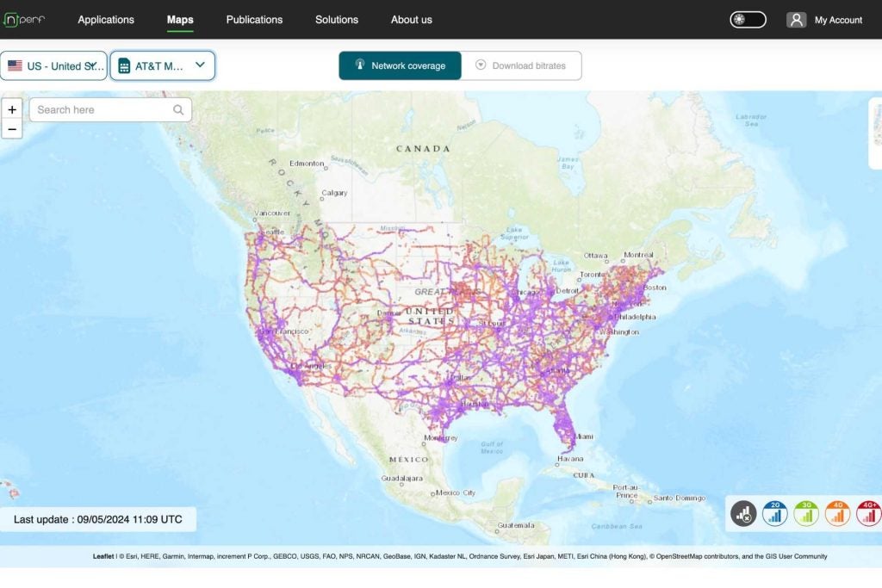Click the My Account user avatar icon
The image size is (882, 588).
coord(796,20)
